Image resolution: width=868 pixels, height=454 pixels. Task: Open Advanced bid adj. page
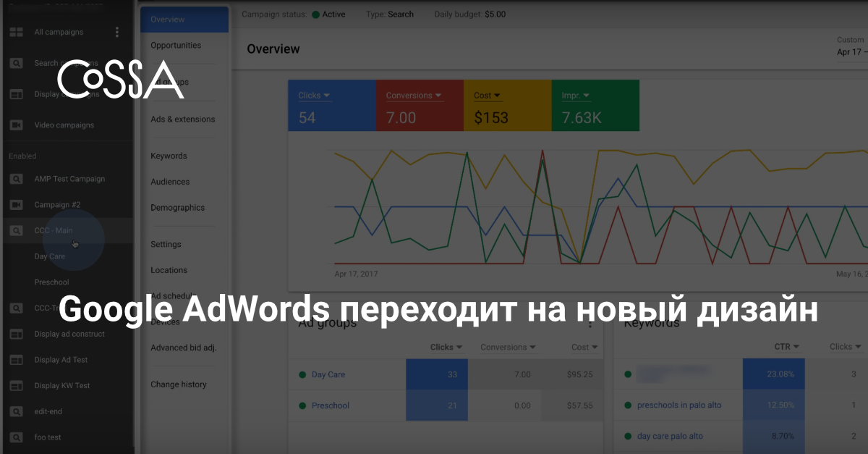(x=184, y=348)
